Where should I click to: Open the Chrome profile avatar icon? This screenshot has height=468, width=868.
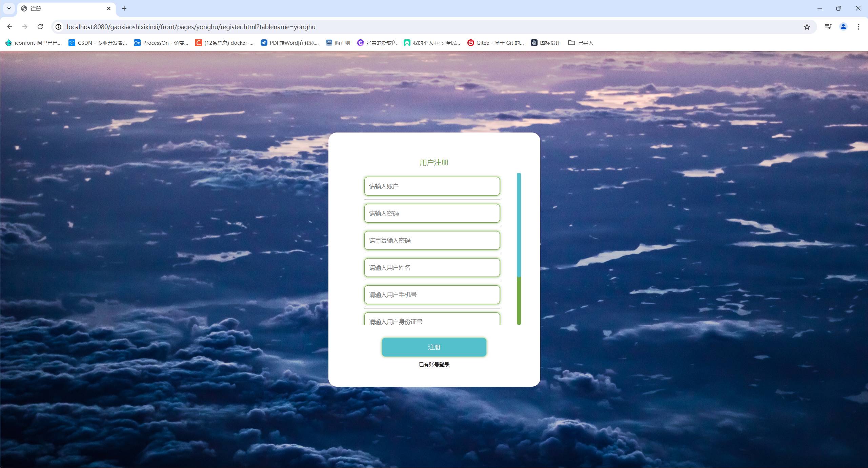[x=843, y=27]
